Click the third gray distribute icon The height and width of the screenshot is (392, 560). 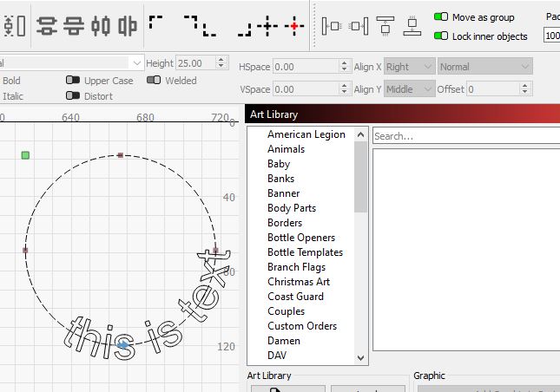point(101,26)
